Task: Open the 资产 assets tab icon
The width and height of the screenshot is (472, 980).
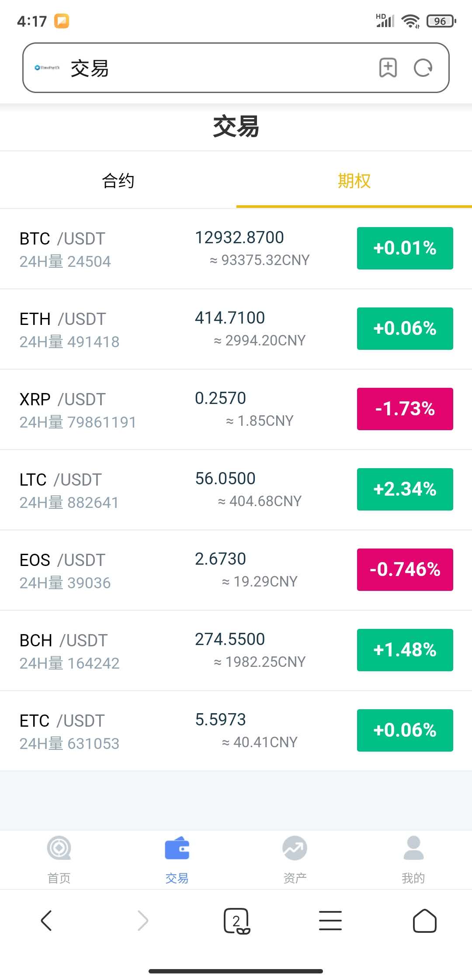Action: click(x=295, y=848)
